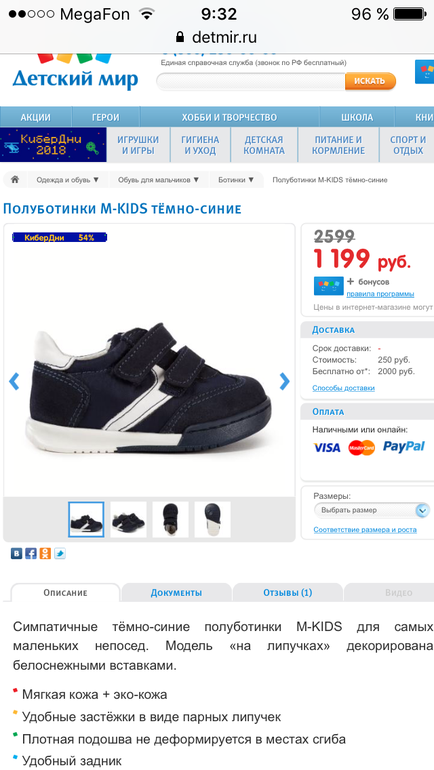Expand the Обувь для мальчиков breadcrumb

pyautogui.click(x=158, y=180)
